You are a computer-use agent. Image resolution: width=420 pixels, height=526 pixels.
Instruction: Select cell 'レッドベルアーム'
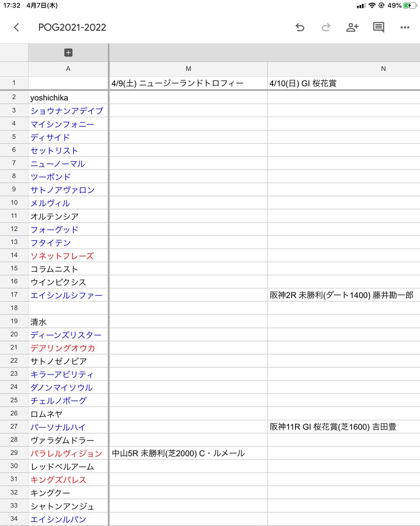[x=68, y=467]
